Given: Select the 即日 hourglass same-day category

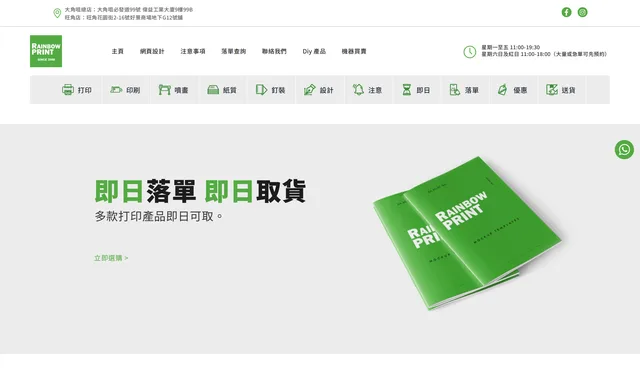Looking at the screenshot, I should (x=416, y=90).
